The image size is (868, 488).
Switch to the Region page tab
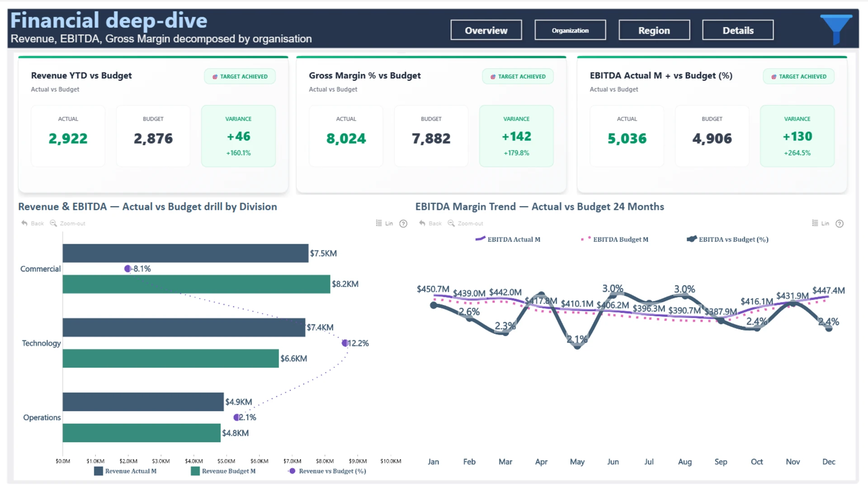pyautogui.click(x=654, y=30)
